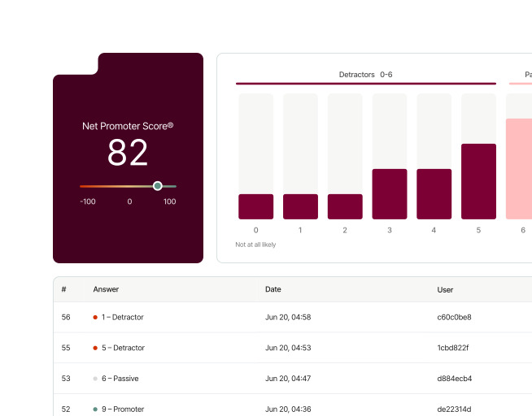Open the 6 – Passive response row
Image resolution: width=532 pixels, height=416 pixels.
pyautogui.click(x=293, y=379)
